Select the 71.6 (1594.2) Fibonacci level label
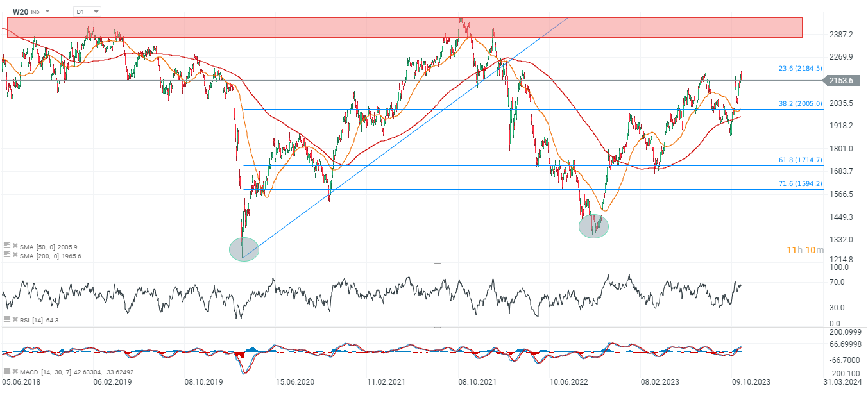This screenshot has height=393, width=868. 800,183
